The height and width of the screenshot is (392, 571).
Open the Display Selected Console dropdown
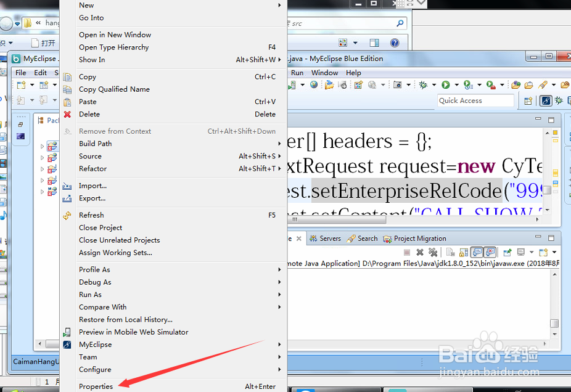(x=532, y=252)
